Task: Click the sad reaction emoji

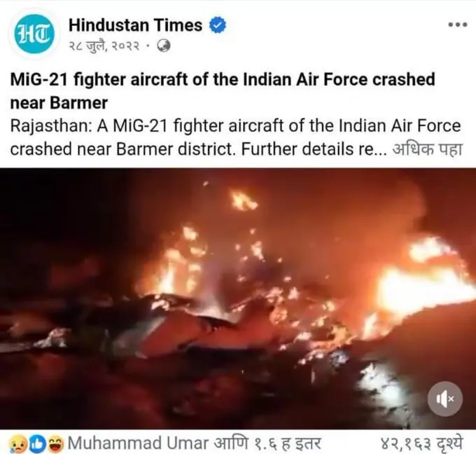Action: (x=17, y=445)
